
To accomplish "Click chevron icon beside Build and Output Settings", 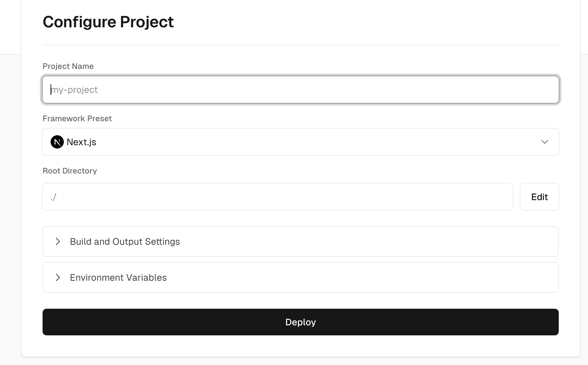I will pos(58,241).
